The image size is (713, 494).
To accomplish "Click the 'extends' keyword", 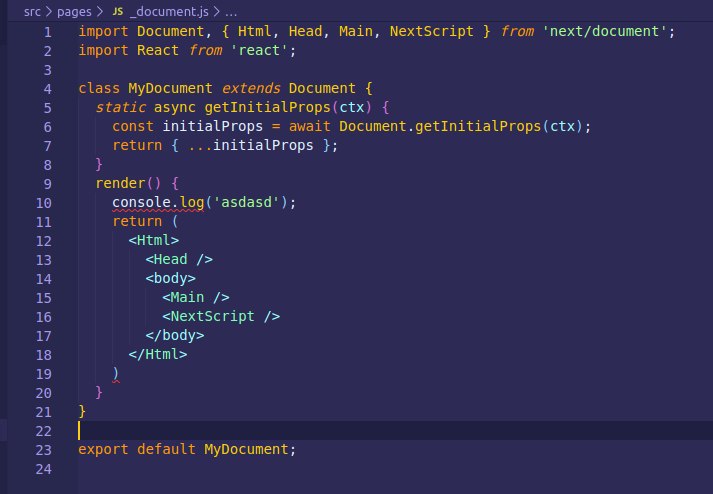I will 251,88.
